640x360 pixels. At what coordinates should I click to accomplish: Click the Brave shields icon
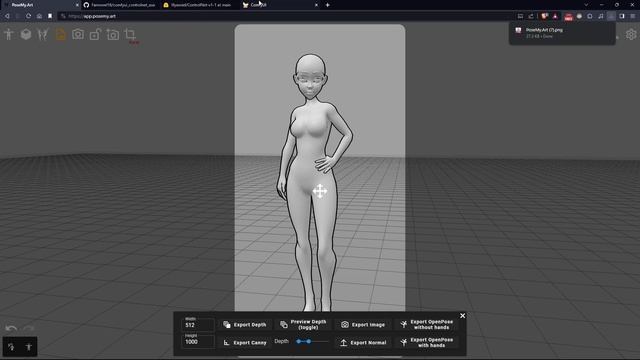click(544, 16)
